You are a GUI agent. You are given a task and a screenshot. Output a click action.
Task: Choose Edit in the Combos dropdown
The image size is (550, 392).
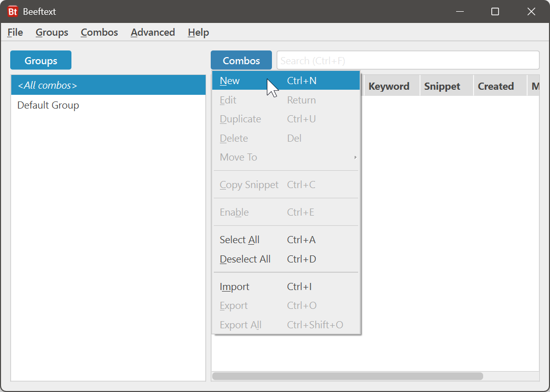[x=286, y=100]
